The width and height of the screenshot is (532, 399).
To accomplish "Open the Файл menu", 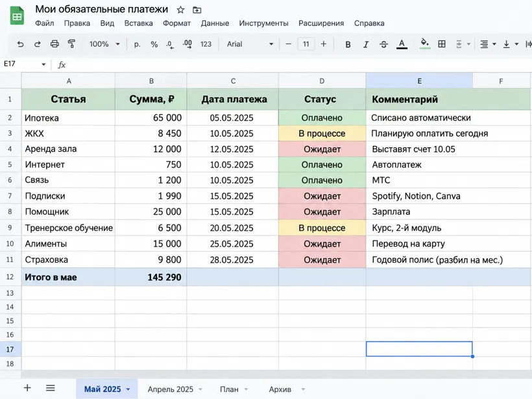I will [45, 23].
